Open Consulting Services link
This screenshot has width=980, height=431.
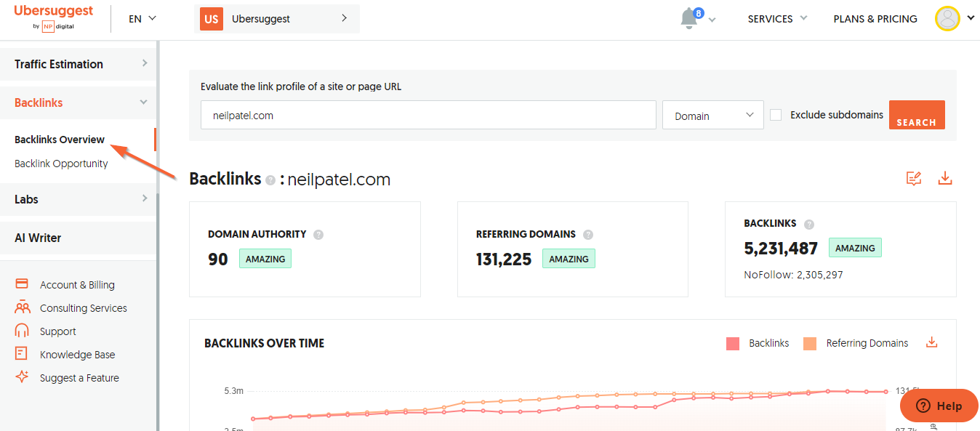pyautogui.click(x=84, y=308)
